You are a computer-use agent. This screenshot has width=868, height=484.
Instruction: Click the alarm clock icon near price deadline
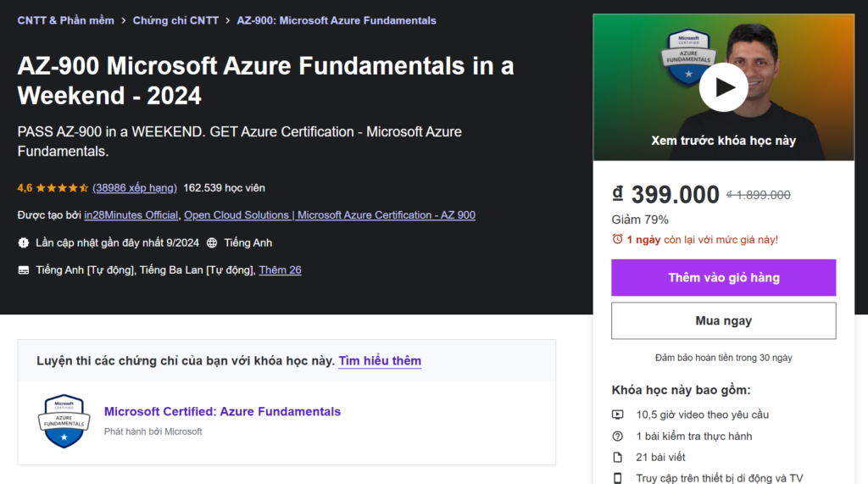(x=617, y=240)
